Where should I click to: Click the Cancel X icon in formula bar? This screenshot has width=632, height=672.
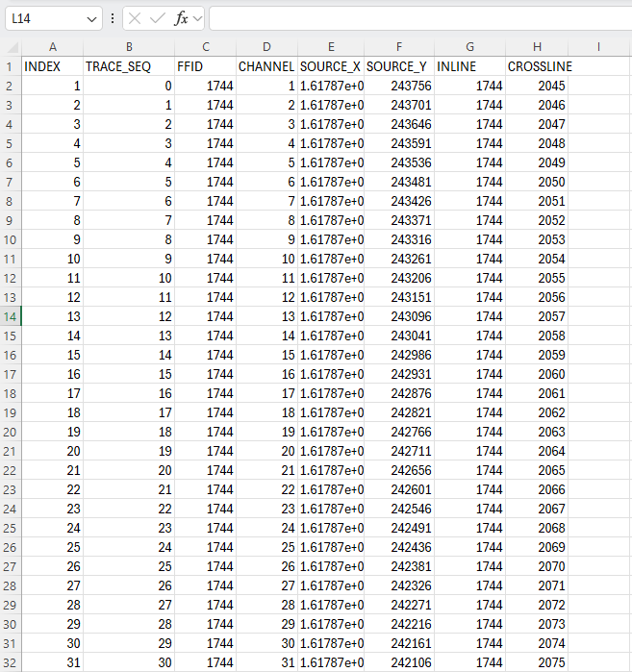click(135, 18)
